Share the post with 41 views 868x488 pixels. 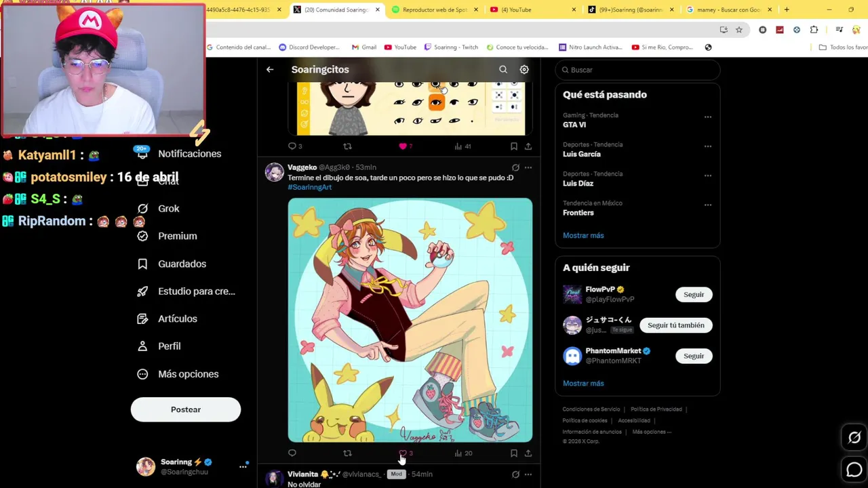(528, 146)
